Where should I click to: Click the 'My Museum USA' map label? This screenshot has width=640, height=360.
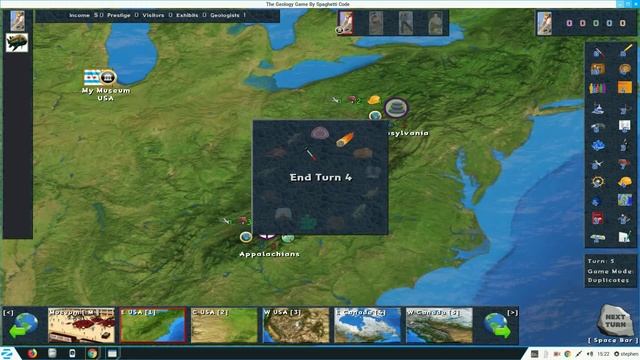[106, 94]
